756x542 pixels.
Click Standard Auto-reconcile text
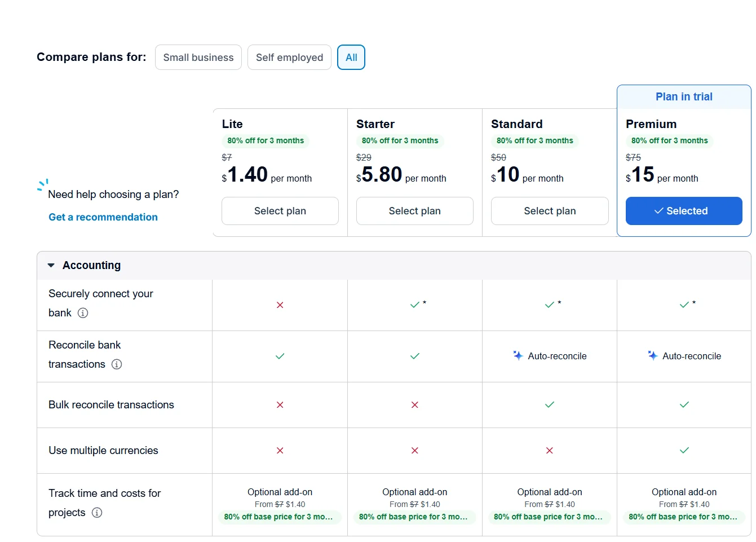(x=557, y=356)
